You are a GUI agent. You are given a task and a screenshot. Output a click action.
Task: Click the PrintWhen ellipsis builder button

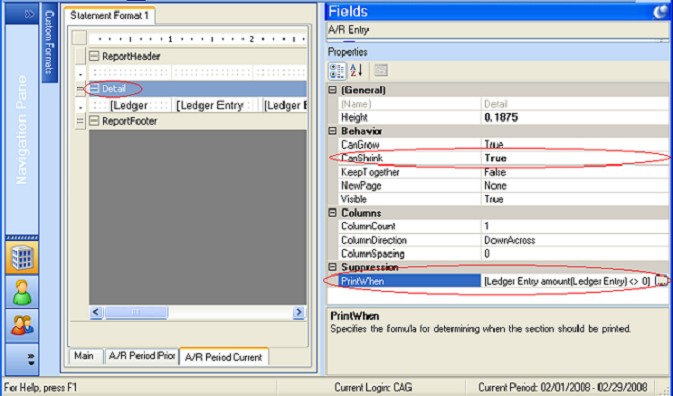pyautogui.click(x=662, y=281)
